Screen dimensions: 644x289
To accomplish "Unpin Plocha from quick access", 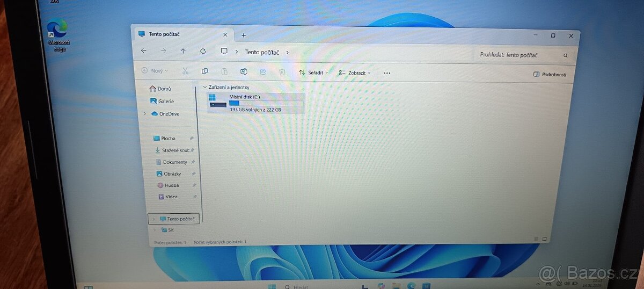I will (x=192, y=139).
